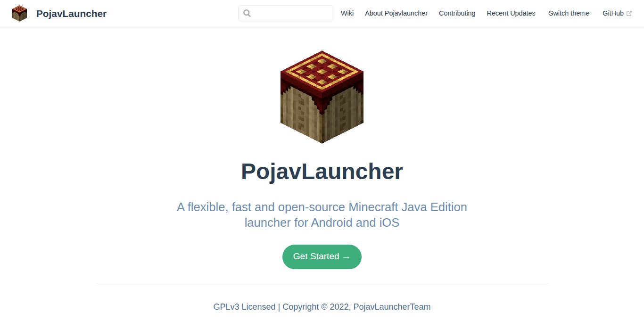
Task: Open the About Pojavlauncher nav item
Action: [396, 13]
